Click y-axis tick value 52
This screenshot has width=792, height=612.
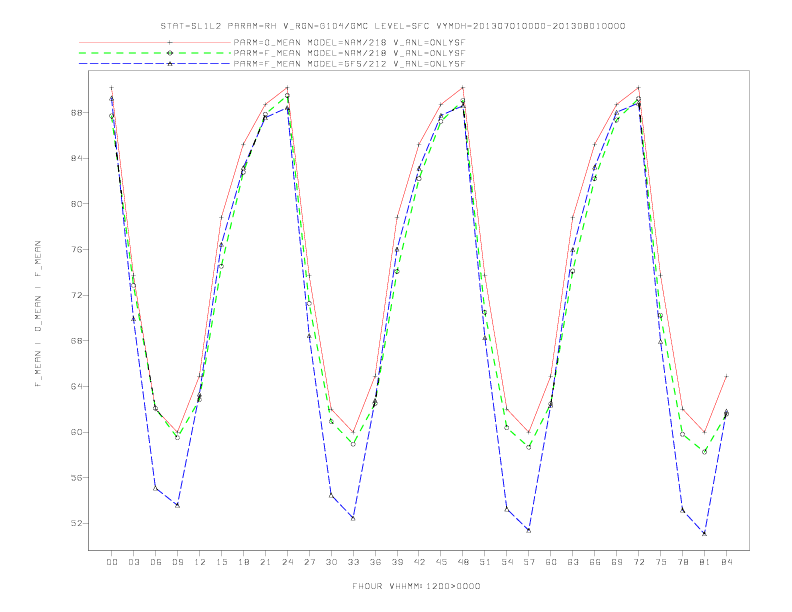pos(77,524)
